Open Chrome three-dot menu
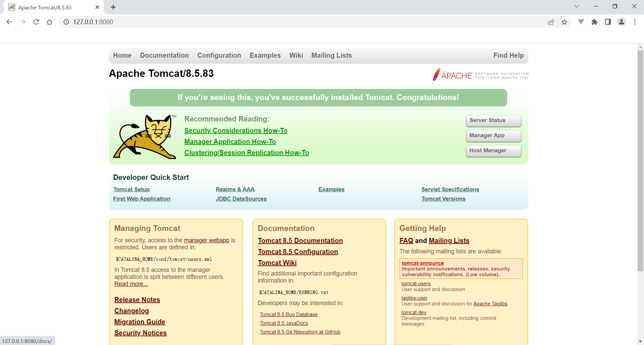The width and height of the screenshot is (644, 345). [x=635, y=22]
